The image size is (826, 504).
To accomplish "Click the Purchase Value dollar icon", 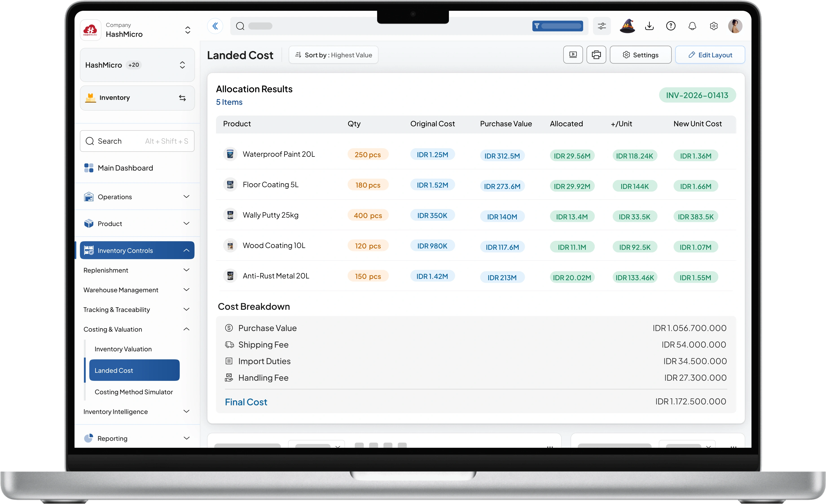I will (229, 328).
